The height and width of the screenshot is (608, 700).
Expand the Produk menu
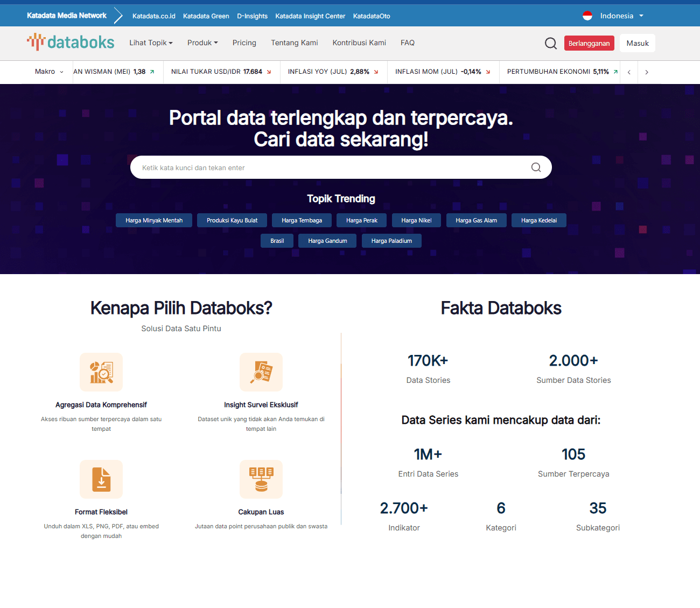202,43
